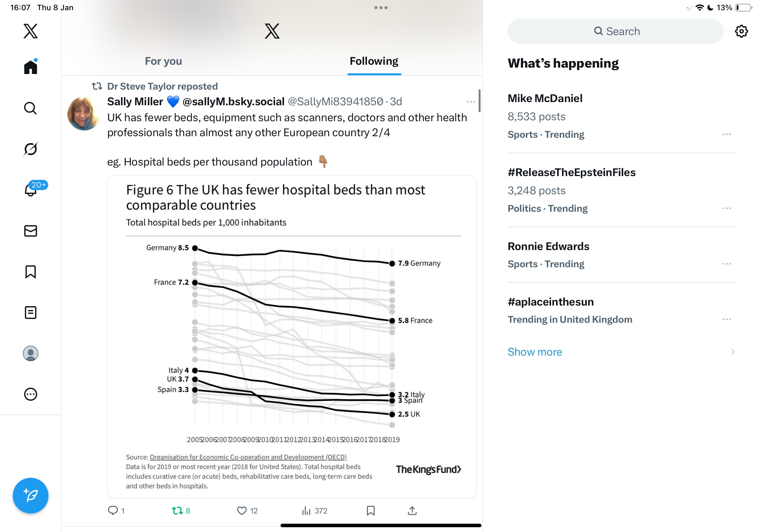Open the Lists icon in sidebar
Image resolution: width=762 pixels, height=532 pixels.
tap(31, 313)
